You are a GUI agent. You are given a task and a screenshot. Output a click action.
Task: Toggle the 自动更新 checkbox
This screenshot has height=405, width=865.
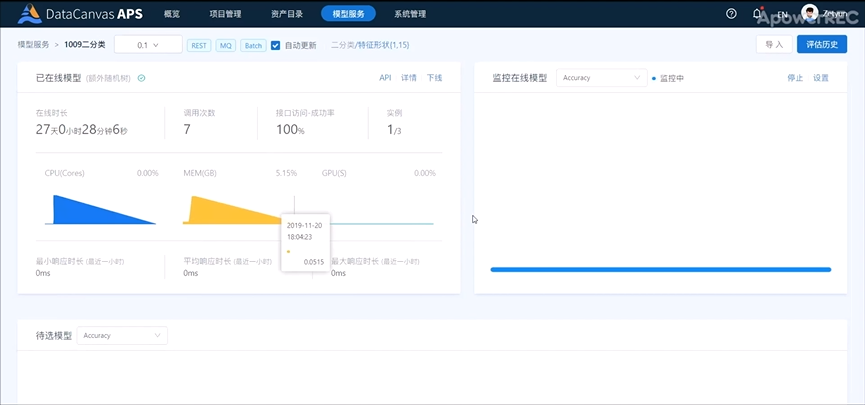(276, 45)
